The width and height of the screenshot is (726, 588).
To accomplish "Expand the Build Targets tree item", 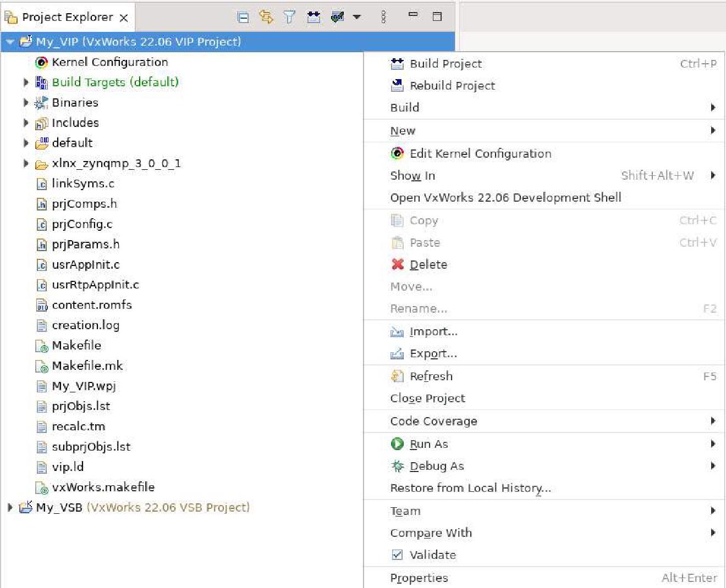I will tap(26, 82).
